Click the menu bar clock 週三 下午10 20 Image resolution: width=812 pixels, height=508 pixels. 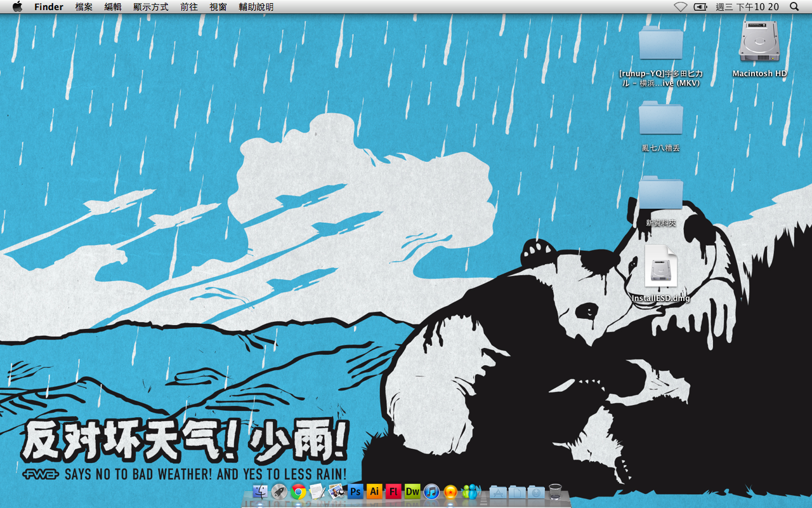pos(747,7)
